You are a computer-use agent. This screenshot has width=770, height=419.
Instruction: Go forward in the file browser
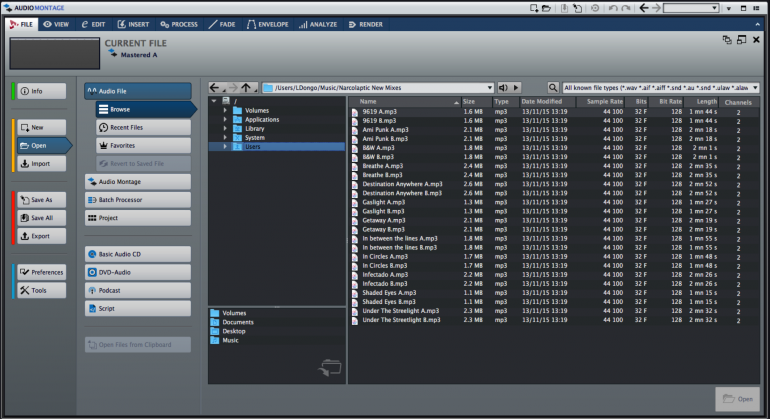[x=233, y=87]
